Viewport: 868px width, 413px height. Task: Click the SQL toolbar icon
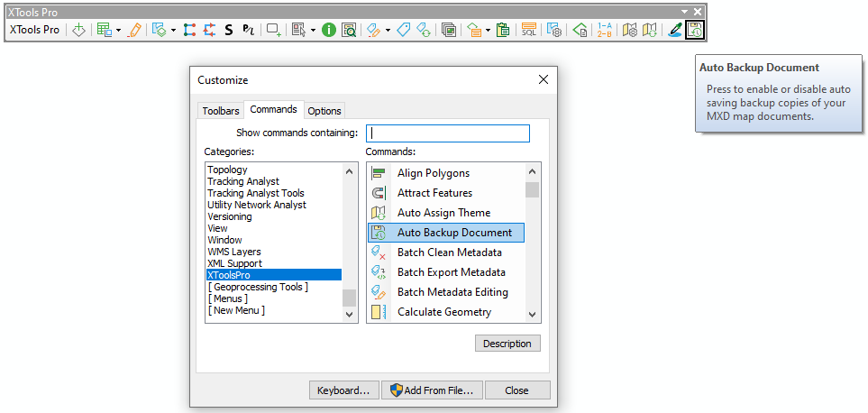(529, 30)
